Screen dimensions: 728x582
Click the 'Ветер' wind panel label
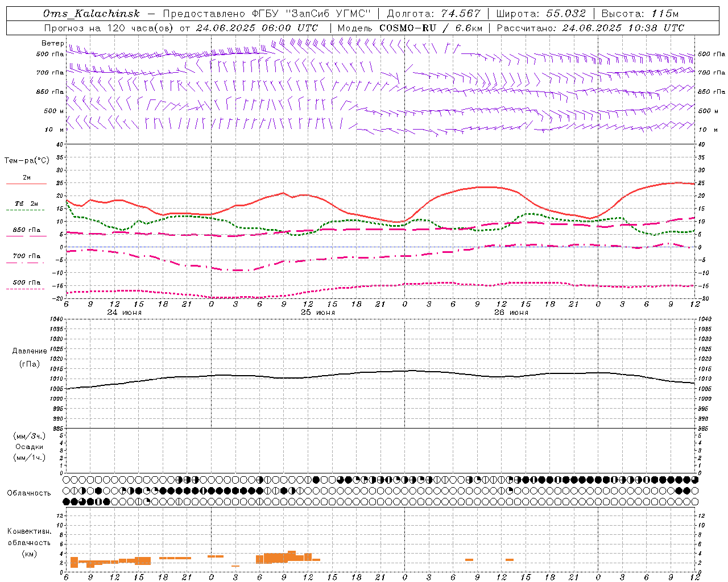point(53,43)
